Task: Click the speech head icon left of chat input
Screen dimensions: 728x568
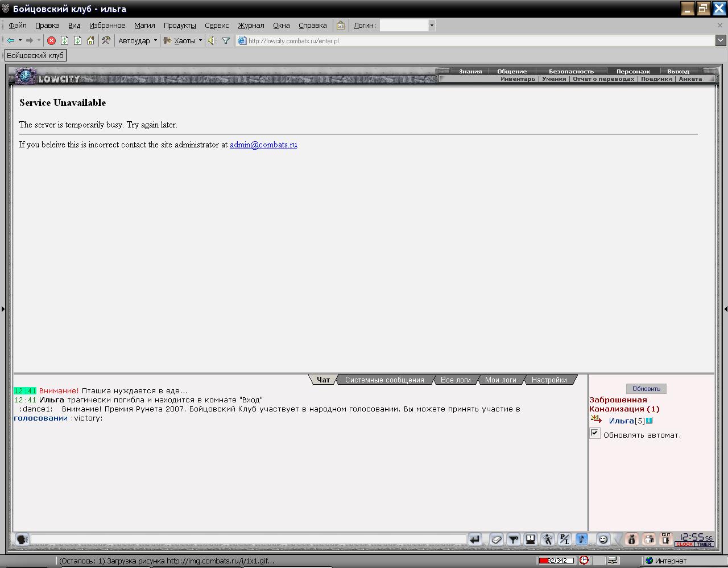Action: (x=22, y=539)
